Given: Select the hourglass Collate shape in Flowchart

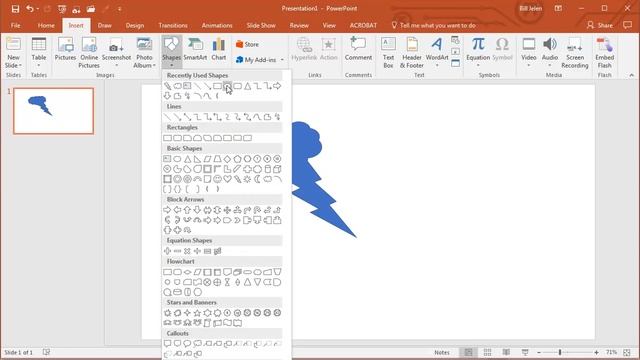Looking at the screenshot, I should tap(227, 282).
